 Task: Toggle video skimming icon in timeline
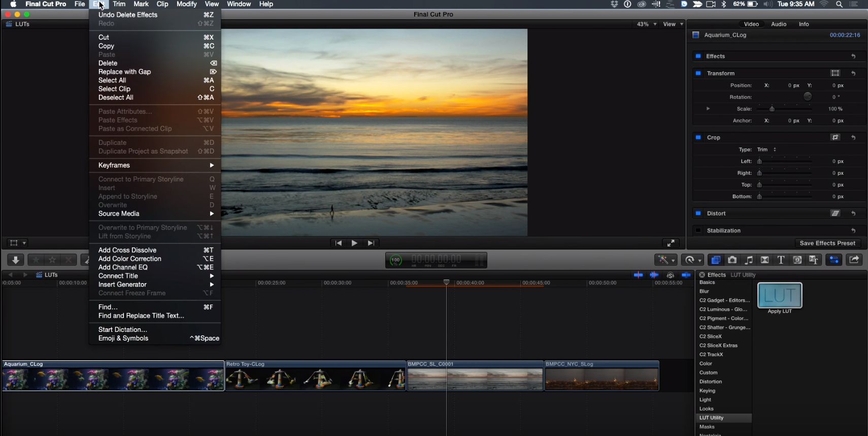coord(638,275)
